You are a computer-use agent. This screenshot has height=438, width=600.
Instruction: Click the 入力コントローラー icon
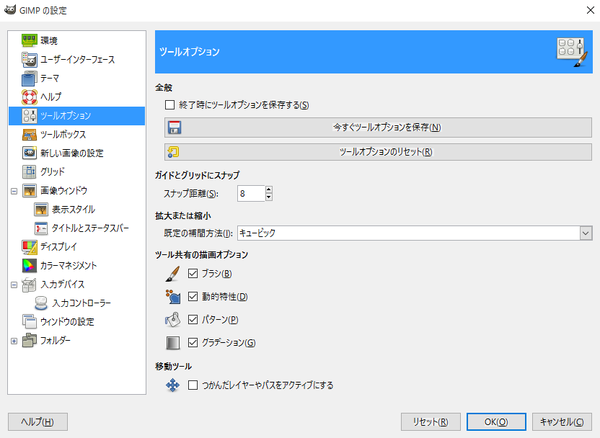point(41,303)
